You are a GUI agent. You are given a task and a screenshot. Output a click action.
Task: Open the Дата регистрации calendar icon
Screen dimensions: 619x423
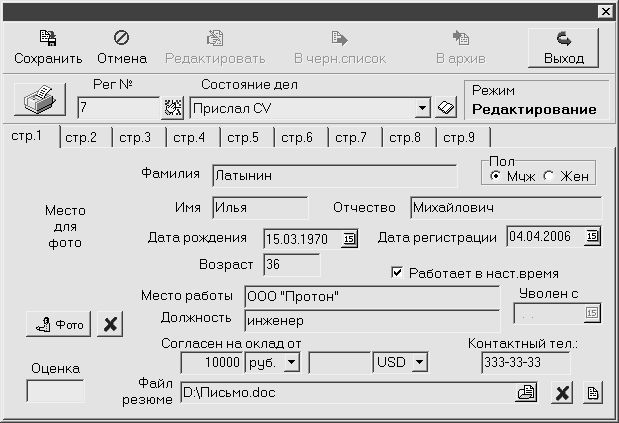pyautogui.click(x=592, y=236)
